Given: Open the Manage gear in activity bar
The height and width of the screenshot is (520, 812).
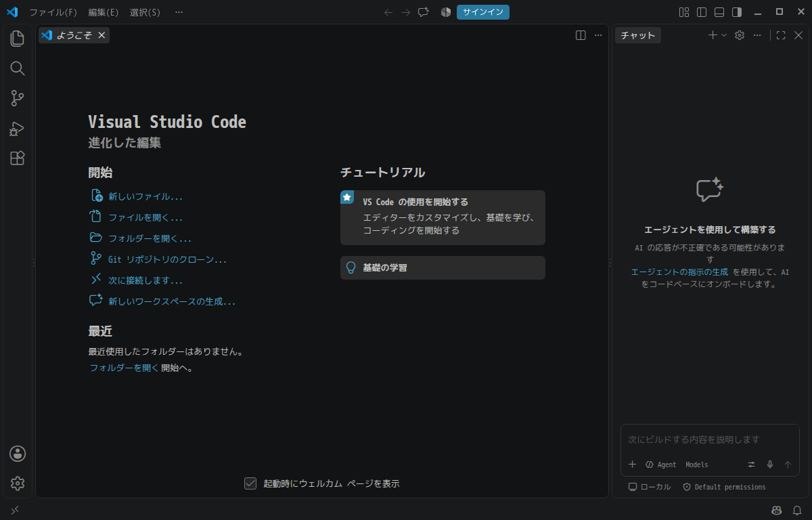Looking at the screenshot, I should click(x=18, y=483).
